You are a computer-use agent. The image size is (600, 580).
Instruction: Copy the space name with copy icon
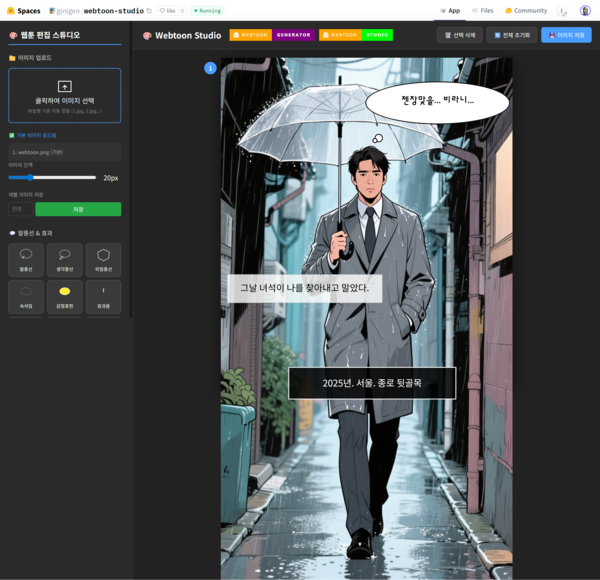149,11
